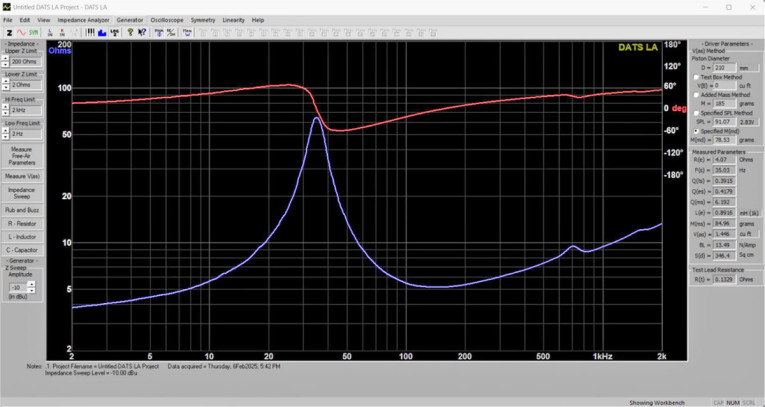Change the Z Sweep Amplitude spinner value
The width and height of the screenshot is (765, 407).
[5, 287]
